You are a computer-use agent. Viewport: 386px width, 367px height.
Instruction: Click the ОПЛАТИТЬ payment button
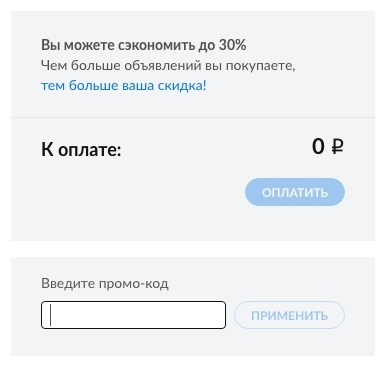click(x=295, y=192)
